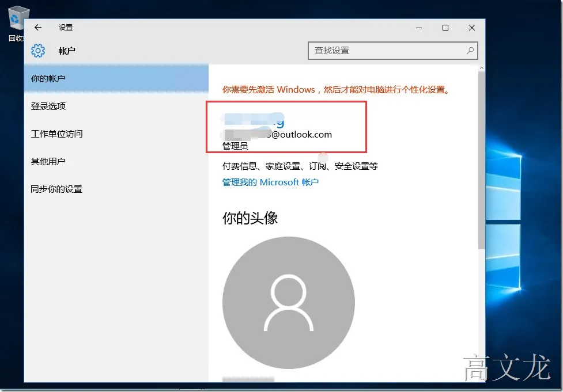Focus the 查找设置 search field
Screen dimensions: 563x392
(x=393, y=51)
